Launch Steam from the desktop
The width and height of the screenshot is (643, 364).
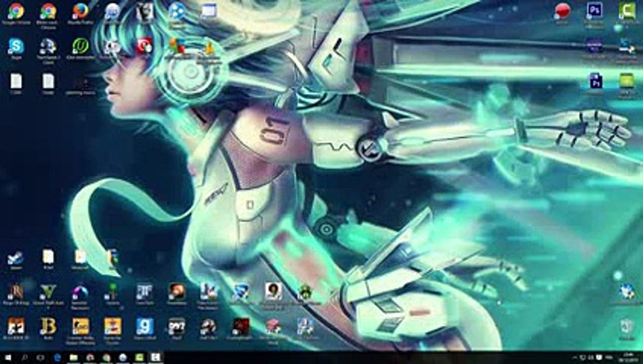16,258
